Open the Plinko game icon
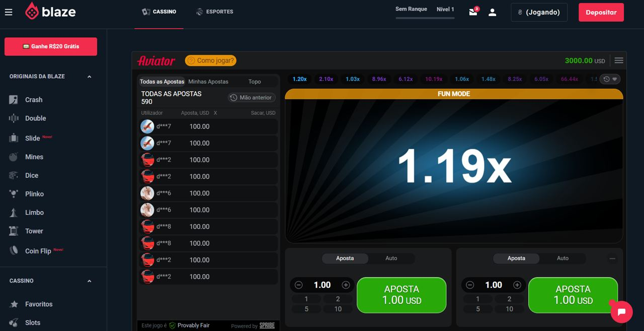 (14, 194)
